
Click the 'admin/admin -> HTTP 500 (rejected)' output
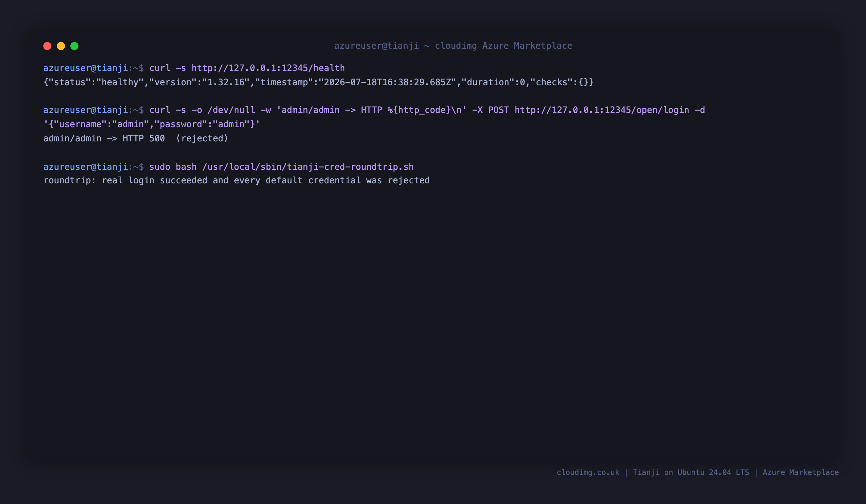pyautogui.click(x=136, y=138)
